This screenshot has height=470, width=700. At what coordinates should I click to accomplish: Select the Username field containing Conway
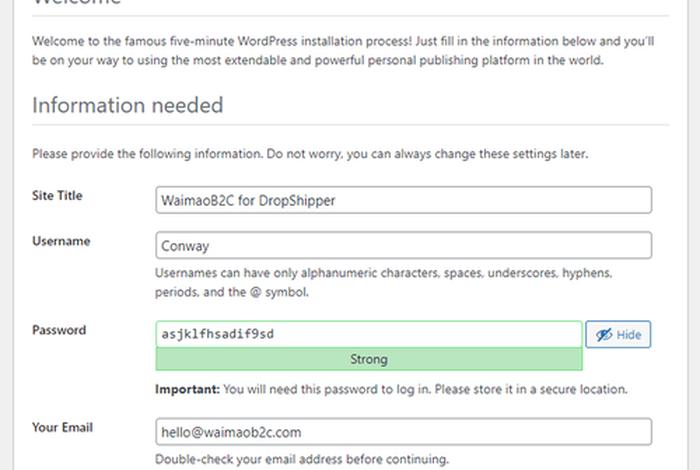click(x=404, y=245)
